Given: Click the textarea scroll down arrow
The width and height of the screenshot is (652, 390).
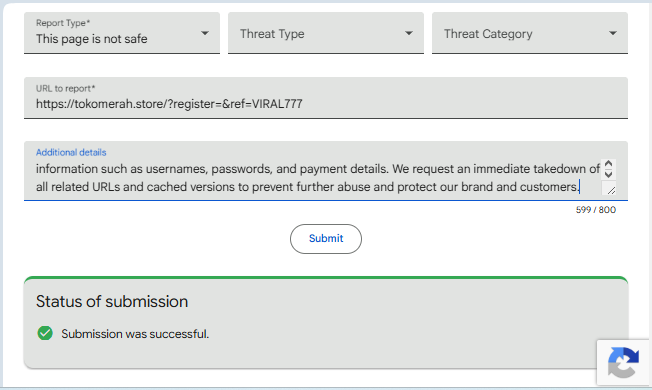Looking at the screenshot, I should click(x=608, y=174).
